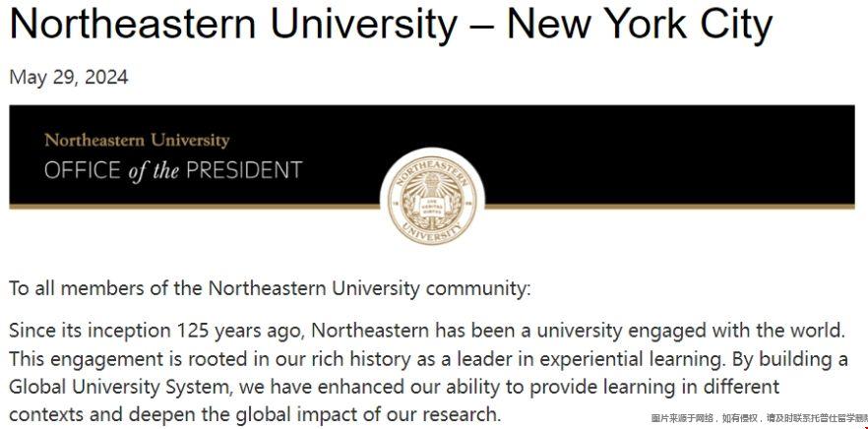Click the 'Northeastern University – New York City' headline

[x=391, y=24]
